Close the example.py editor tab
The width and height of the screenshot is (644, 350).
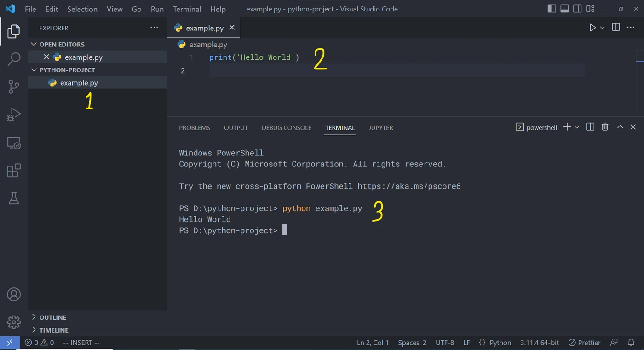(232, 28)
